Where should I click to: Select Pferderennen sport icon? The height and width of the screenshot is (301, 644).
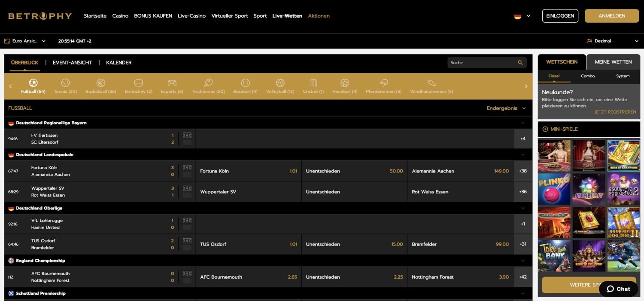click(383, 83)
